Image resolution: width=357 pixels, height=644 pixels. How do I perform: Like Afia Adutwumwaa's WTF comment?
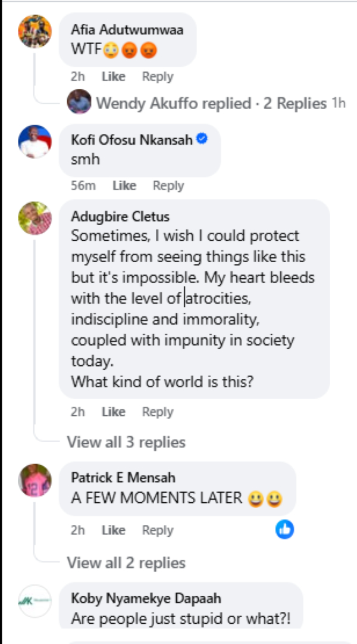coord(114,77)
